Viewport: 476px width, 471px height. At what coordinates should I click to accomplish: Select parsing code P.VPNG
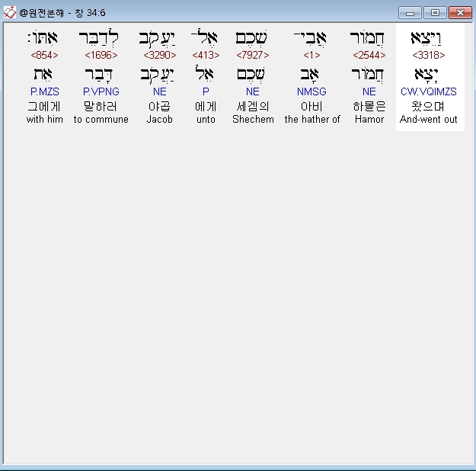101,91
